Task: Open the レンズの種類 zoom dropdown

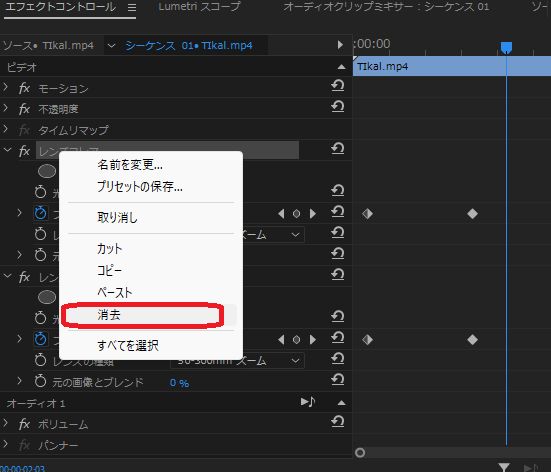Action: point(237,361)
